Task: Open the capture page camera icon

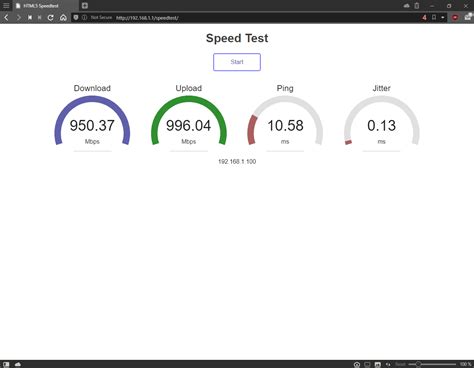Action: [357, 364]
